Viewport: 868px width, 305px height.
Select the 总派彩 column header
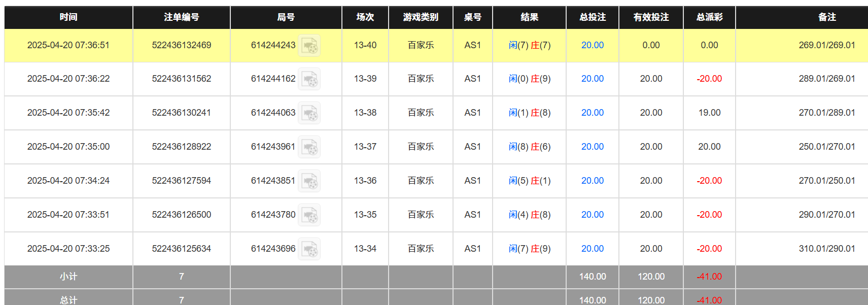click(x=709, y=17)
